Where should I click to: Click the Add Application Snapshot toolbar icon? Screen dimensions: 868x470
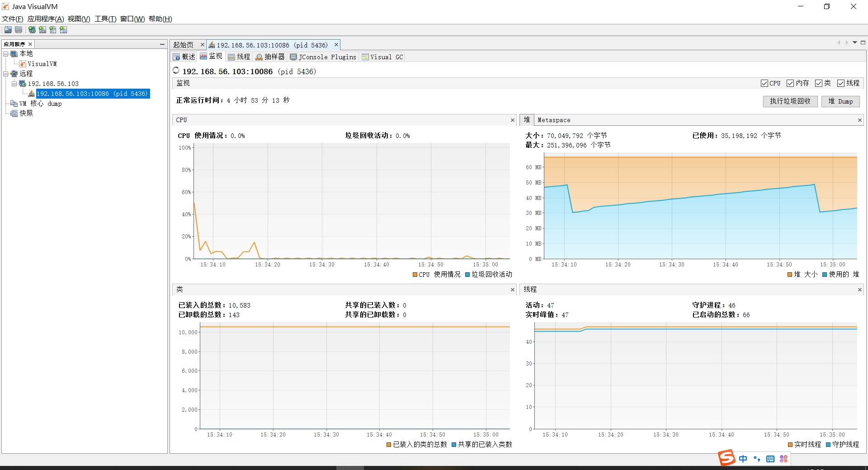coord(63,30)
